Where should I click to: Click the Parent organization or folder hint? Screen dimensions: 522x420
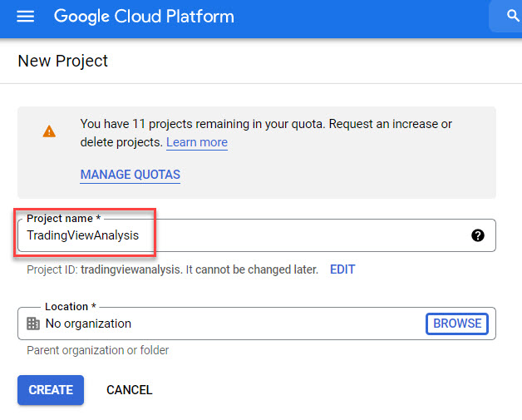(97, 350)
